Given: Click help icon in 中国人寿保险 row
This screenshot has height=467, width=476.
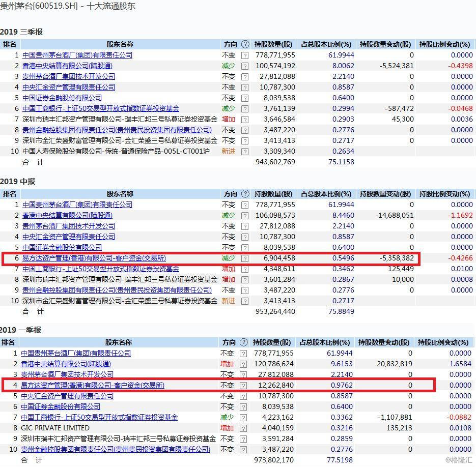Looking at the screenshot, I should (245, 152).
